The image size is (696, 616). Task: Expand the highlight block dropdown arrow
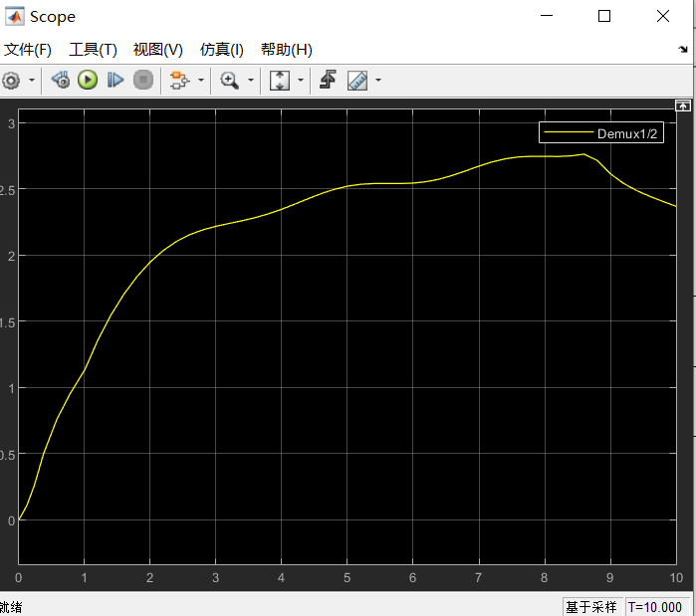[x=201, y=81]
